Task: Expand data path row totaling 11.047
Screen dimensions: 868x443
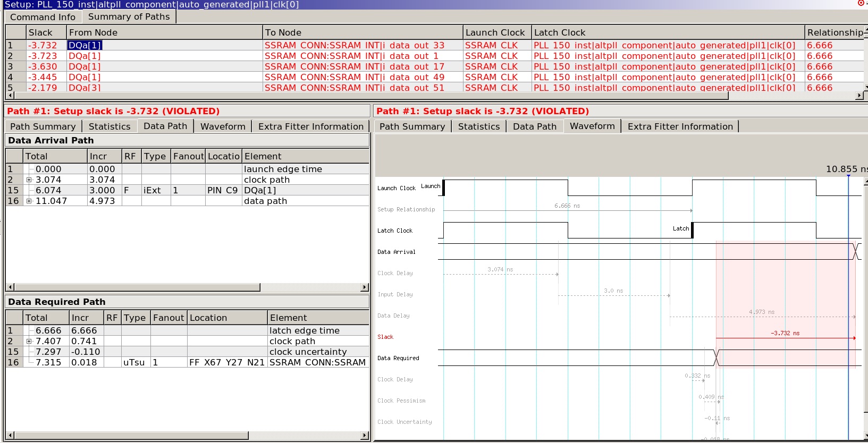Action: click(x=29, y=201)
